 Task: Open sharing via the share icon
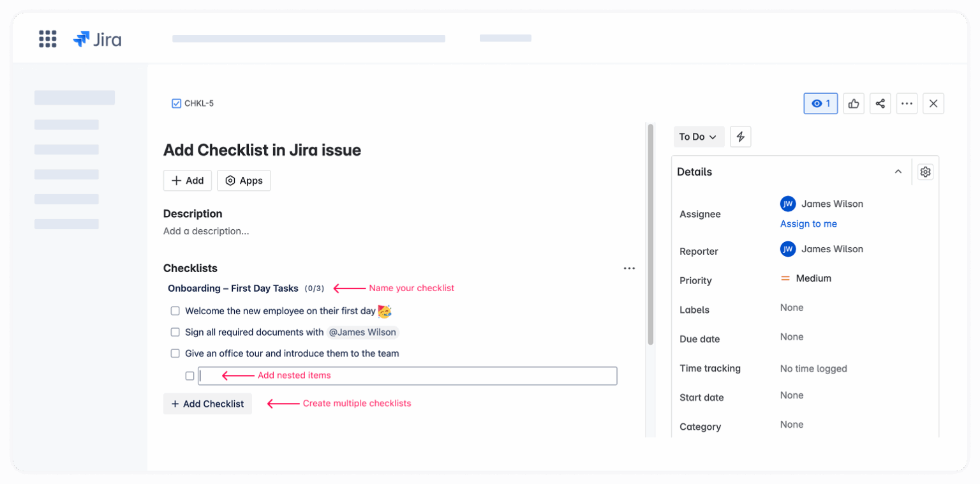tap(880, 103)
